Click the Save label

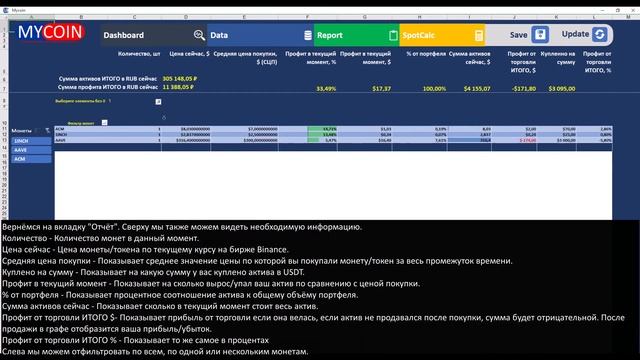[x=518, y=35]
